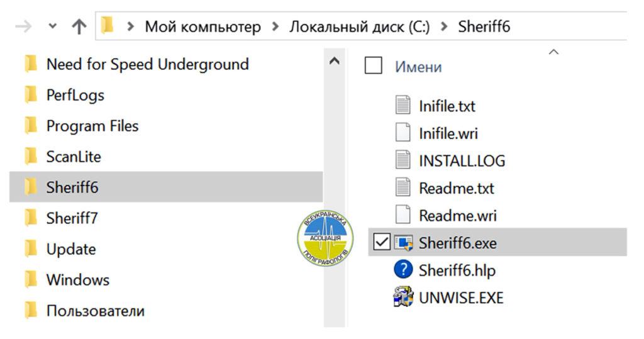Navigate to Локальный диск (C:) breadcrumb

coord(359,27)
